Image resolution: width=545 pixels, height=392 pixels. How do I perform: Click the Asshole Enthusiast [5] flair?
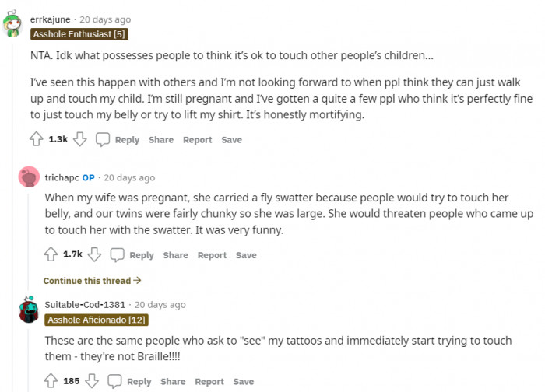click(x=79, y=34)
